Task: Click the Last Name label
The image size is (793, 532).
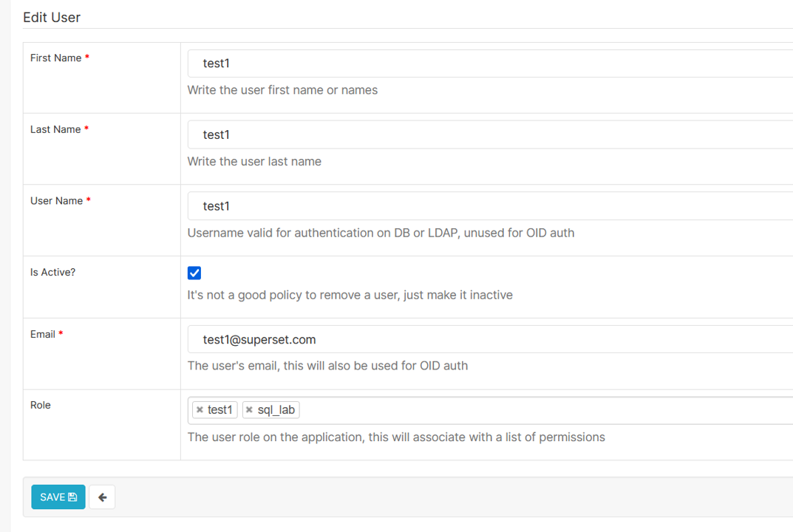Action: (55, 129)
